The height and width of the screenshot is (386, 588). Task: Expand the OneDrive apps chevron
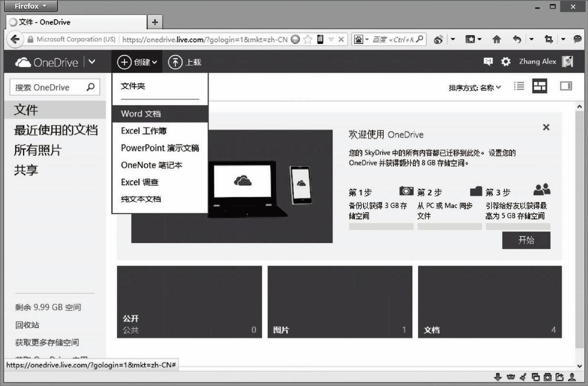92,62
